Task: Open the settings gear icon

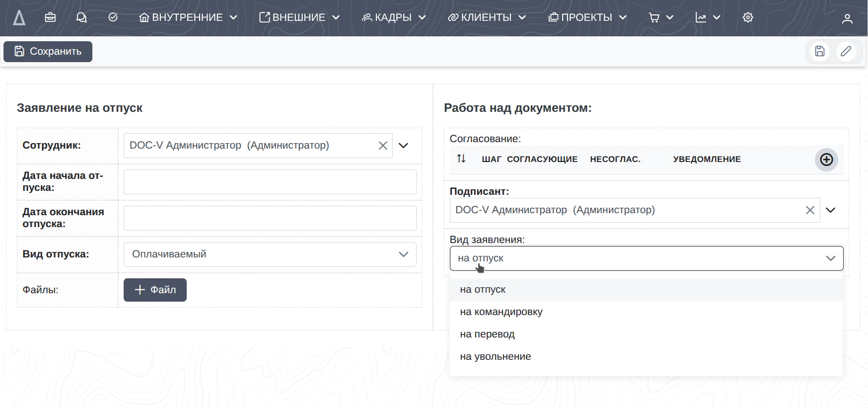Action: (748, 17)
